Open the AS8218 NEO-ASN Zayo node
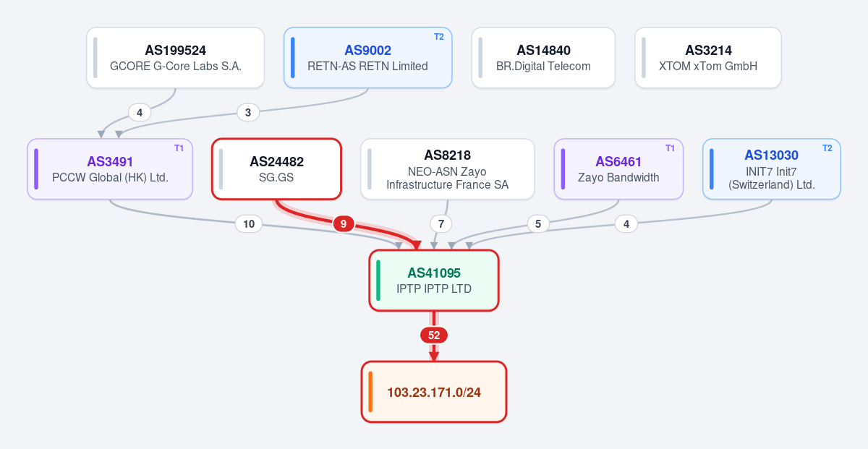This screenshot has width=868, height=449. point(448,169)
